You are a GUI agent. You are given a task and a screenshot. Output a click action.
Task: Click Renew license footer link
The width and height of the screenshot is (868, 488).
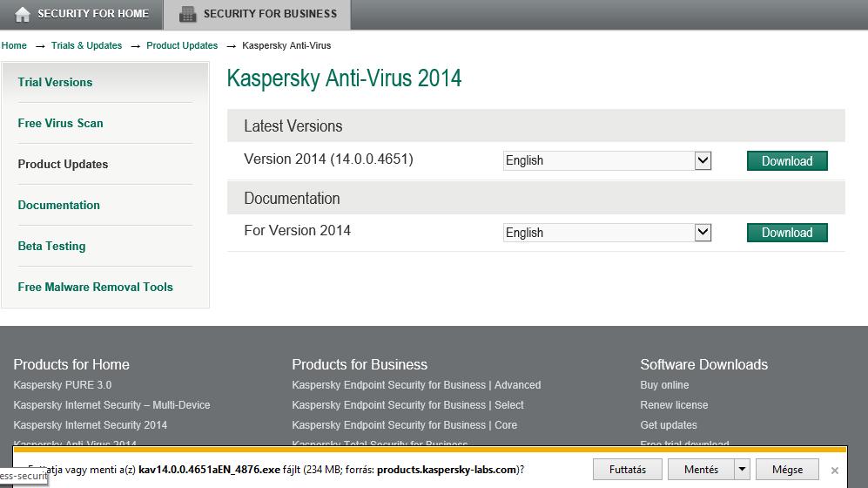(x=674, y=405)
